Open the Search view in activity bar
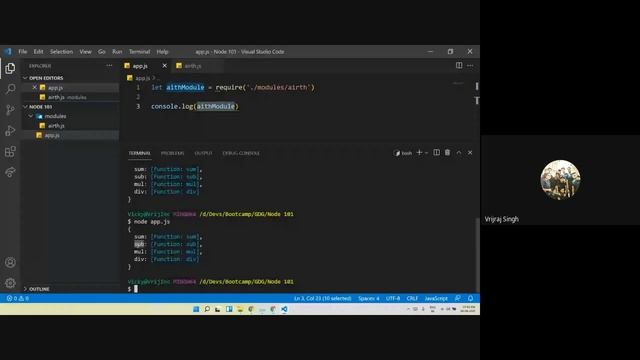The image size is (640, 360). (x=10, y=89)
